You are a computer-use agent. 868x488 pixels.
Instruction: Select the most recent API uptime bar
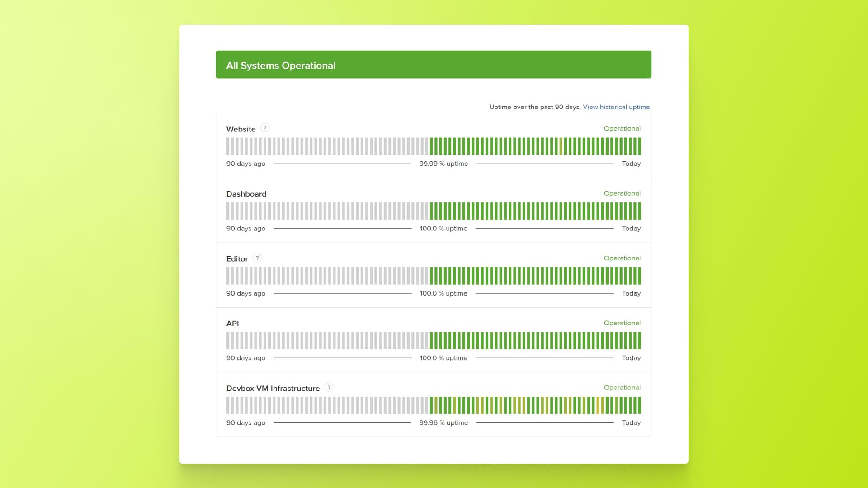point(639,340)
